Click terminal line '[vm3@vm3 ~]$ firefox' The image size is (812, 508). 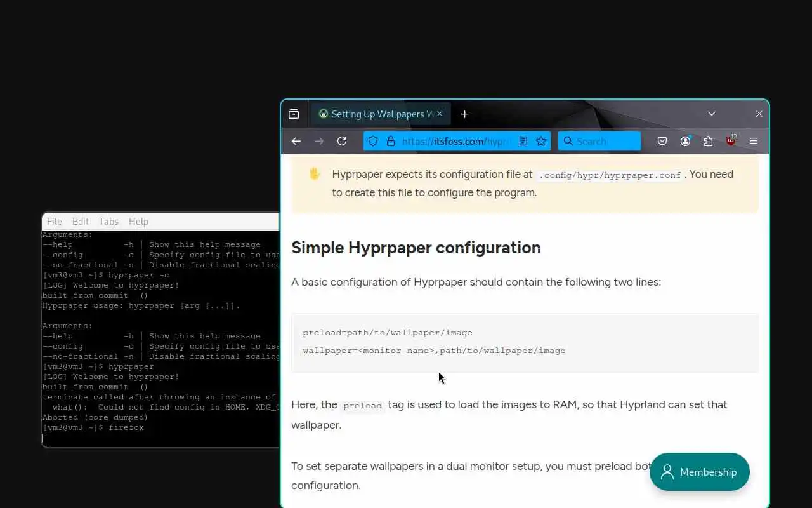click(93, 428)
